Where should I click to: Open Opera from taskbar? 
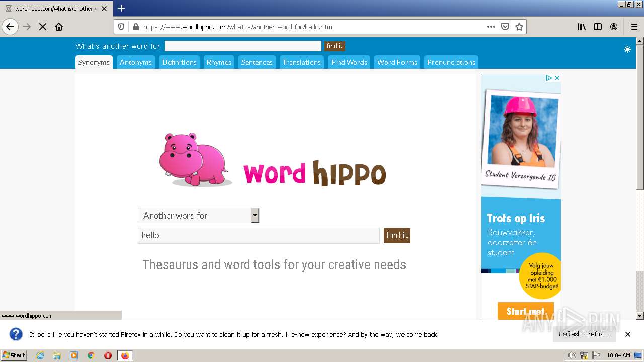108,355
